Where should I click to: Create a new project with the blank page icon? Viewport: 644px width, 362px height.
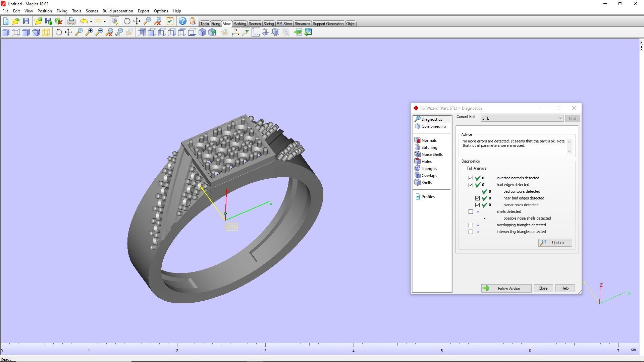[x=6, y=21]
